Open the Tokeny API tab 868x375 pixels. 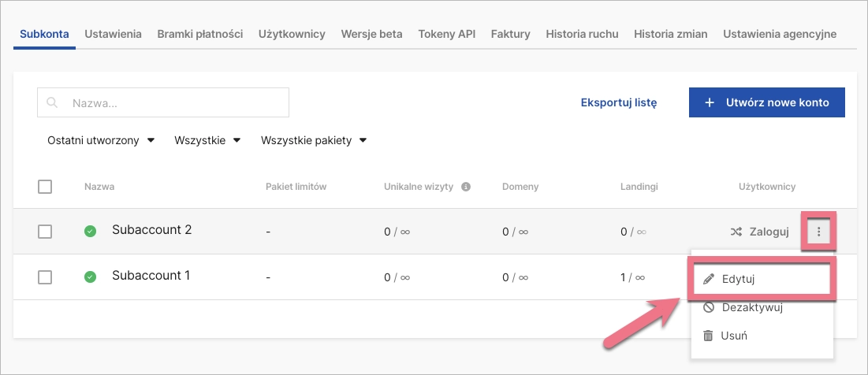(x=446, y=34)
